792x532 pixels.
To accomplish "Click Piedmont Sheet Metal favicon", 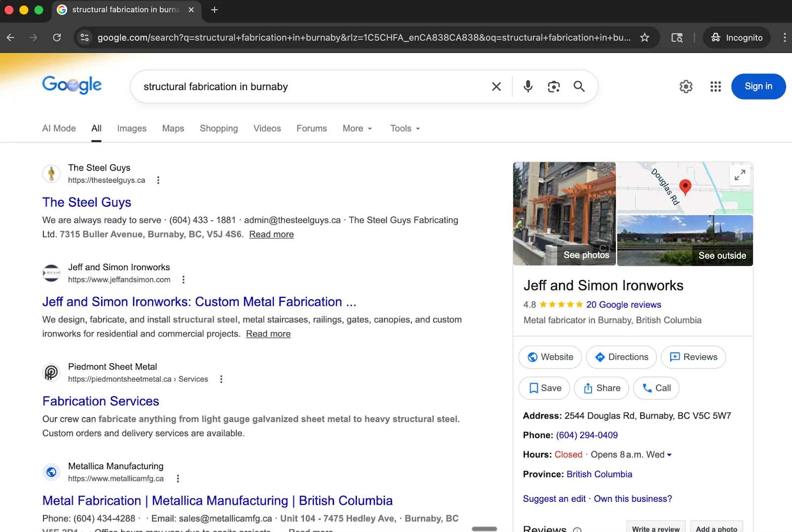I will [x=51, y=373].
